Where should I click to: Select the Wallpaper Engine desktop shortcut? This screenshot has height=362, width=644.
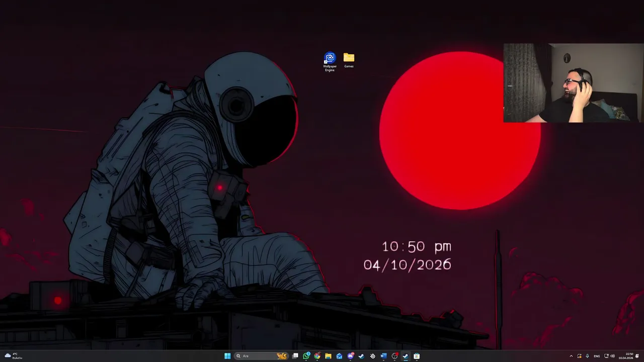[x=330, y=62]
